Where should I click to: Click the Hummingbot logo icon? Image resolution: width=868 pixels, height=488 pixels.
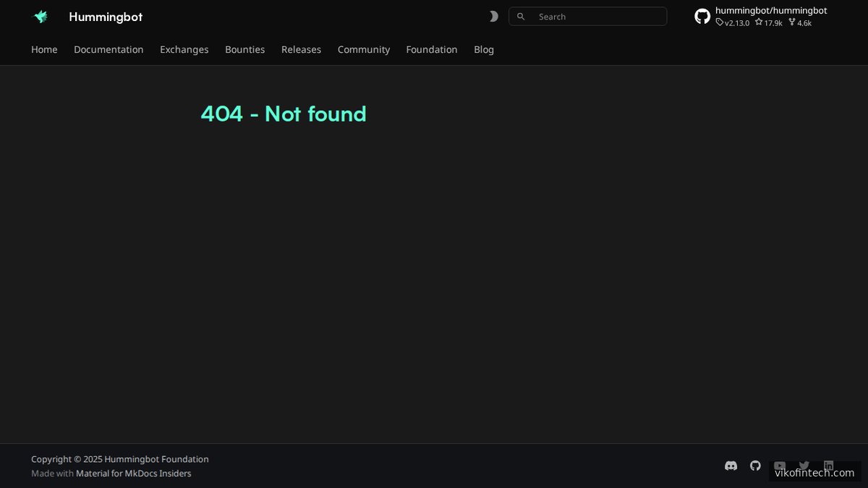(x=41, y=16)
